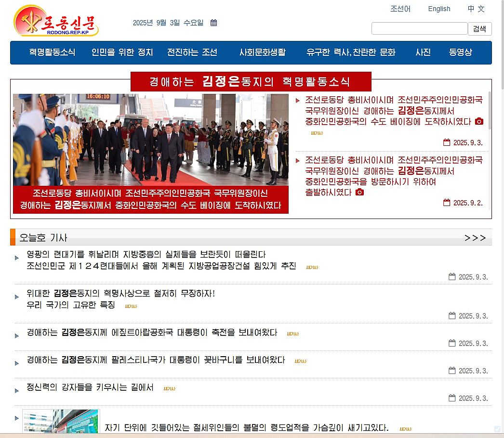
Task: Open article about 에짚트아랍공화국 대통령 축전
Action: pyautogui.click(x=152, y=333)
